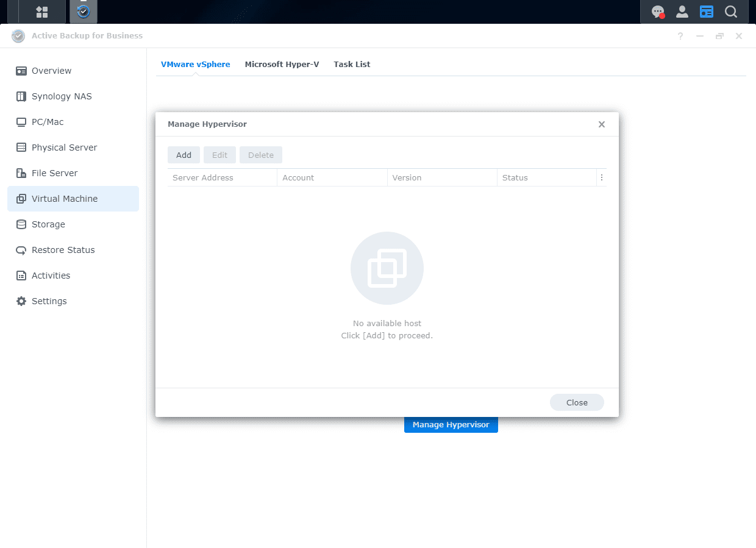The image size is (756, 548).
Task: Open the DSM main menu
Action: (41, 12)
